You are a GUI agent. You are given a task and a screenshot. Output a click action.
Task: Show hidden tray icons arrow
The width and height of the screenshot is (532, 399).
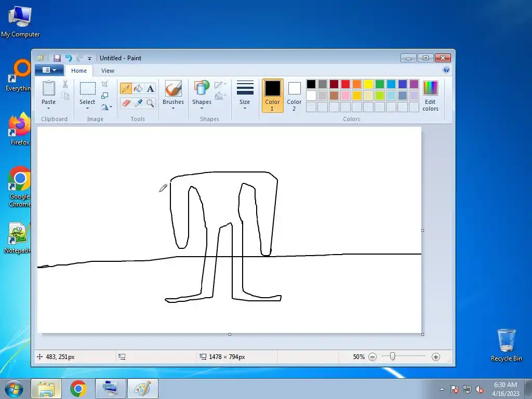tap(442, 390)
